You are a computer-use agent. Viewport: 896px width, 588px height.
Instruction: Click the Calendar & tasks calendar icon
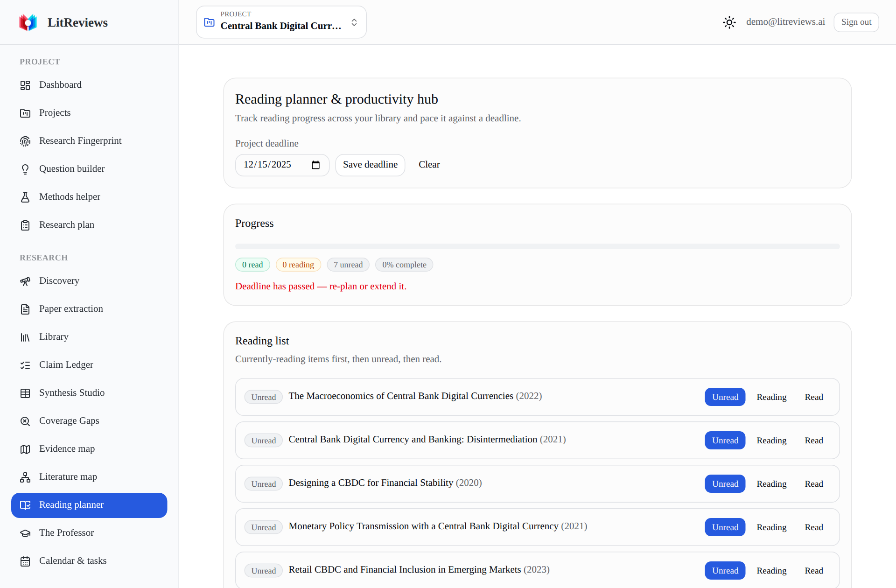(x=25, y=561)
